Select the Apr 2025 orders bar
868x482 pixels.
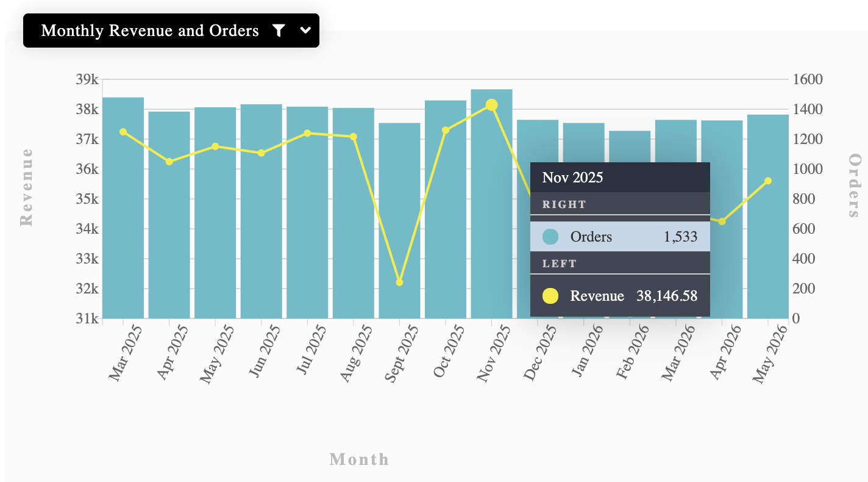coord(169,215)
